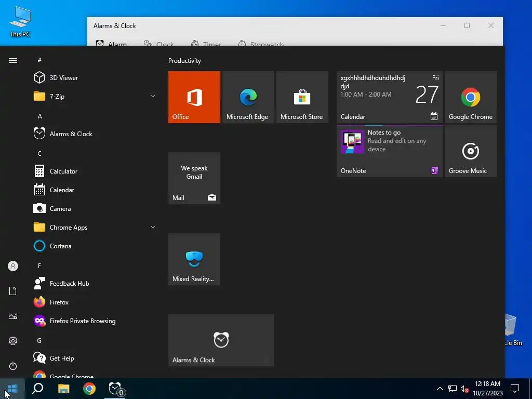Open the Alarms & Clock tile
The height and width of the screenshot is (399, 532).
click(x=221, y=340)
